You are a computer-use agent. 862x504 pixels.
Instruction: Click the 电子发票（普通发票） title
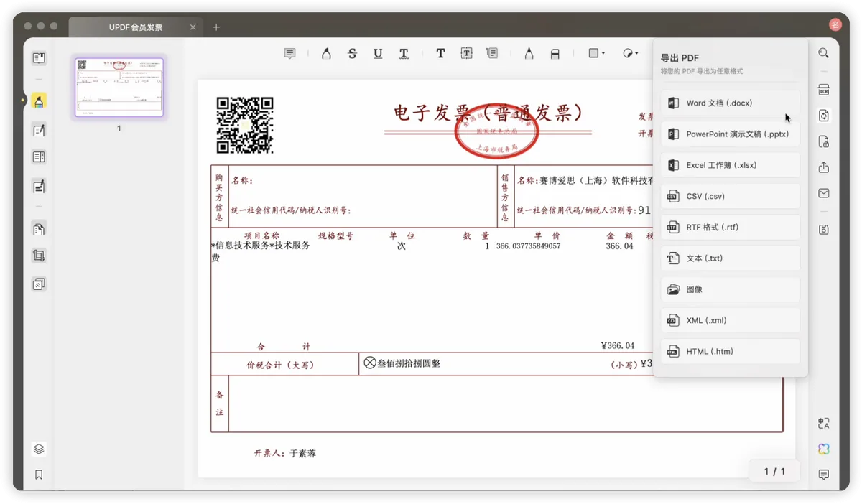click(x=488, y=113)
